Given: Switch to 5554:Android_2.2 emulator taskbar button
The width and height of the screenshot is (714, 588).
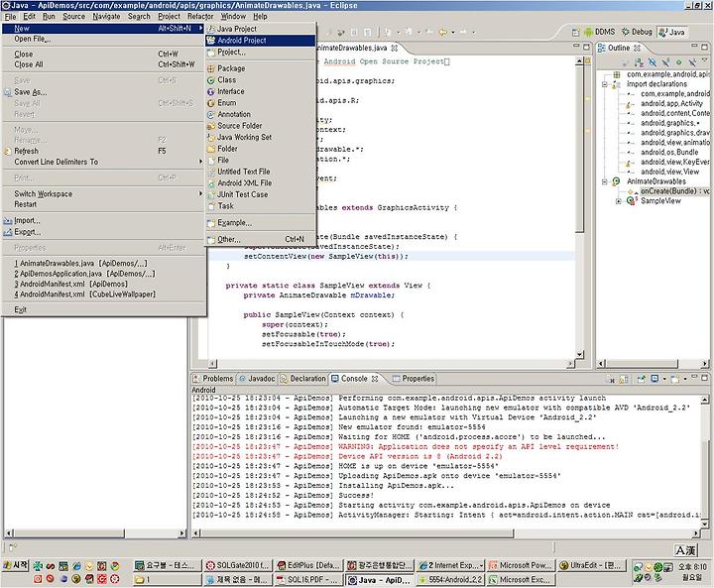Looking at the screenshot, I should tap(450, 579).
